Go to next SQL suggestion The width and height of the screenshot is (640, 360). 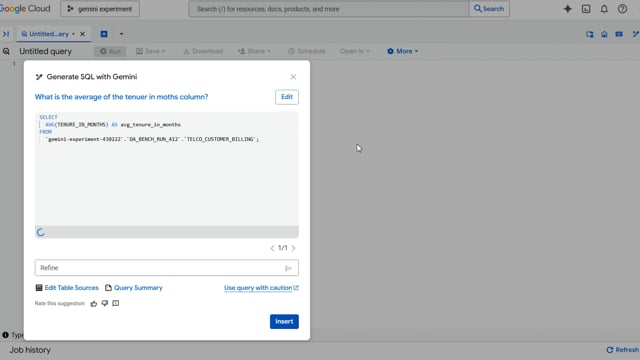click(293, 248)
